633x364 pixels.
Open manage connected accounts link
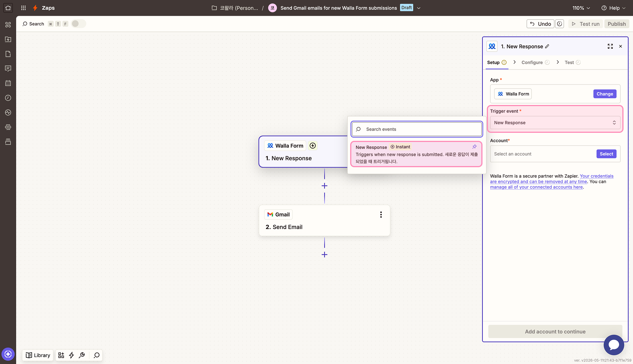coord(536,187)
